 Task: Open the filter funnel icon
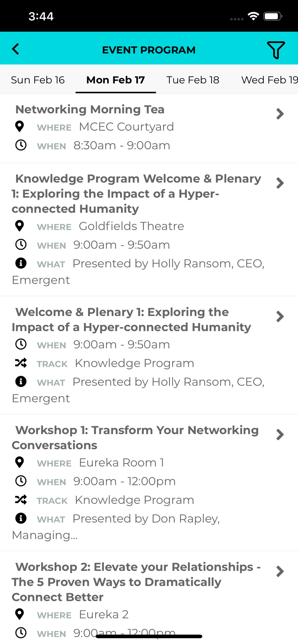pos(276,50)
